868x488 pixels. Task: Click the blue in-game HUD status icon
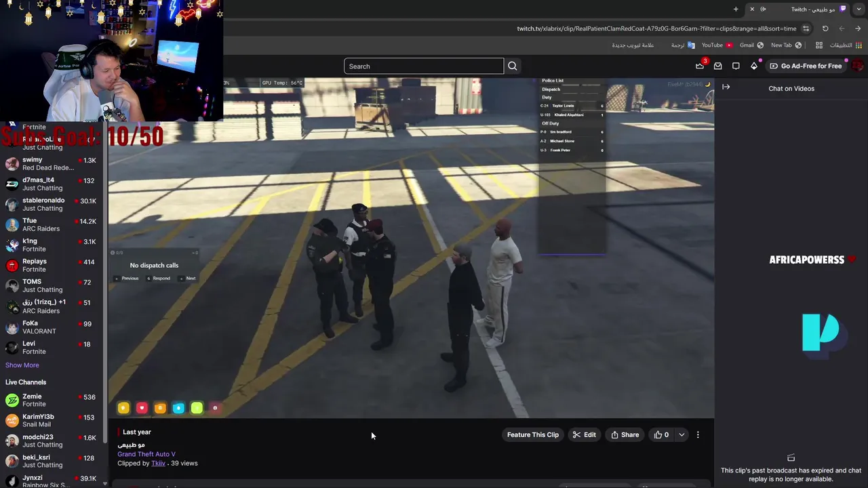coord(178,407)
